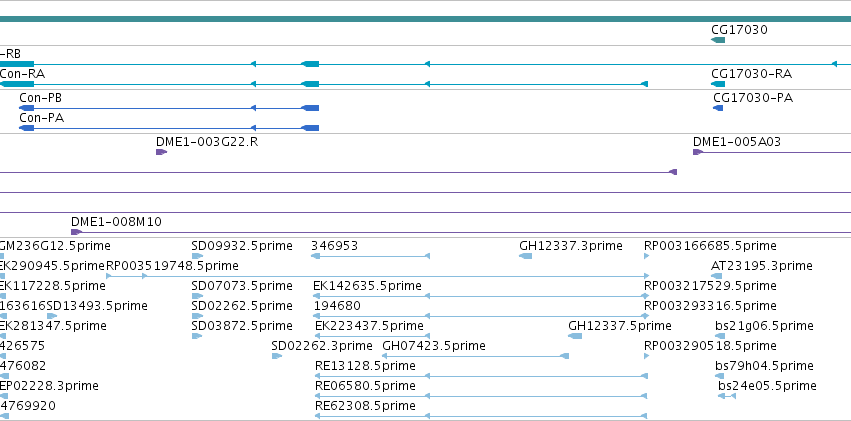The width and height of the screenshot is (851, 421).
Task: Click the GM236G12.5prime EST label
Action: click(55, 246)
